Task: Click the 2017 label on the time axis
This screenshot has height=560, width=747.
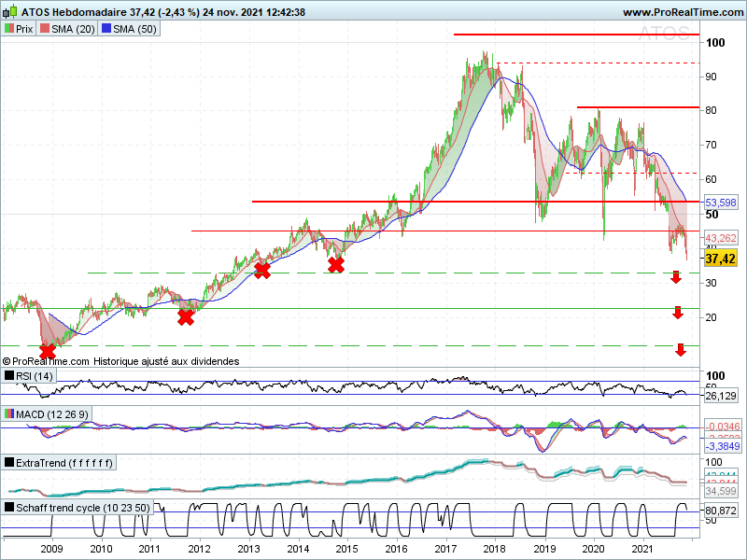Action: [446, 549]
